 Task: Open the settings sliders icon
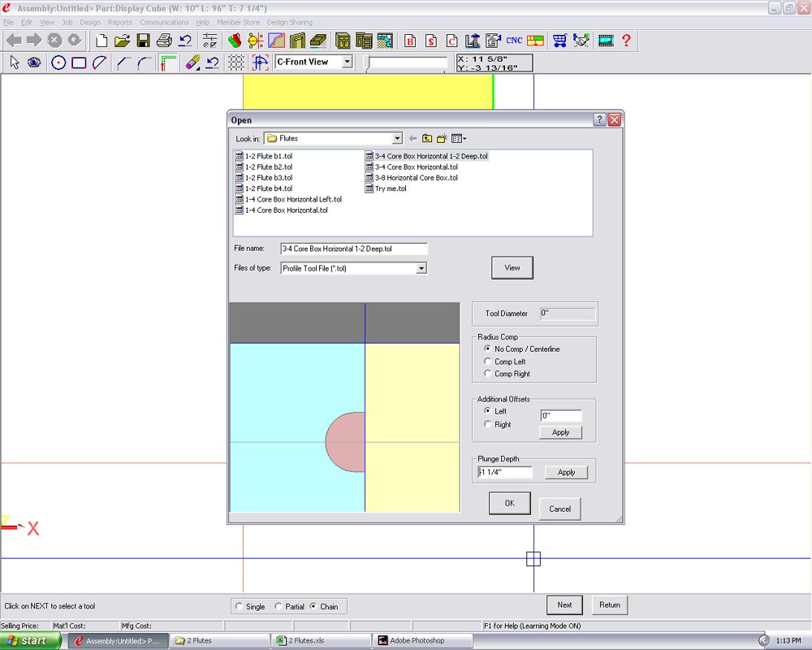(209, 41)
